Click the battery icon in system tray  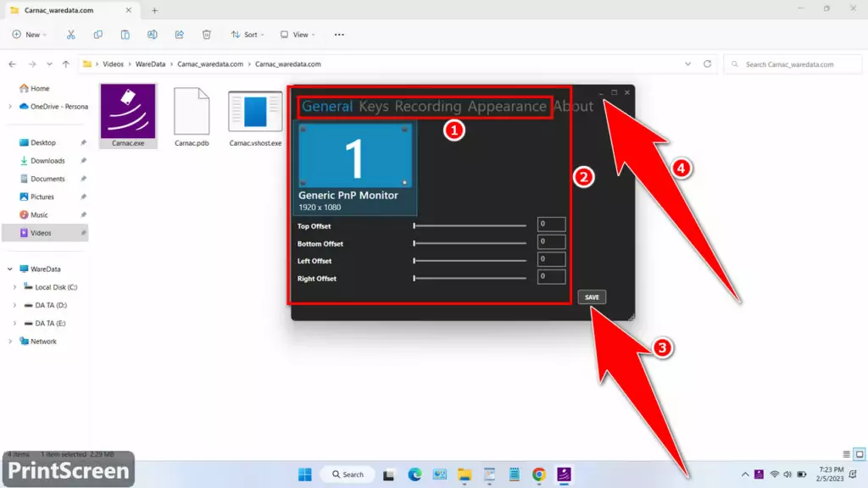[802, 474]
